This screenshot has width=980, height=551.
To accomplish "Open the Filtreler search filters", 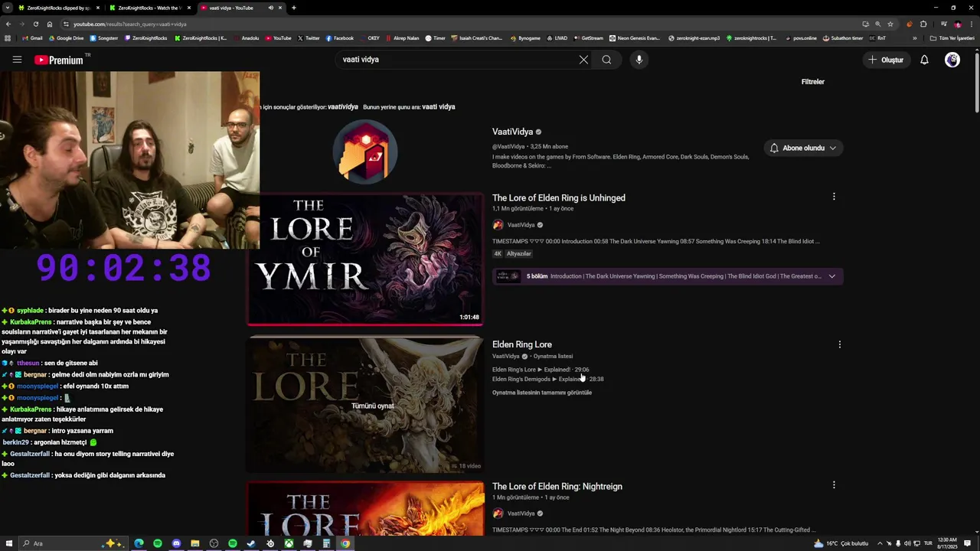I will [x=812, y=82].
